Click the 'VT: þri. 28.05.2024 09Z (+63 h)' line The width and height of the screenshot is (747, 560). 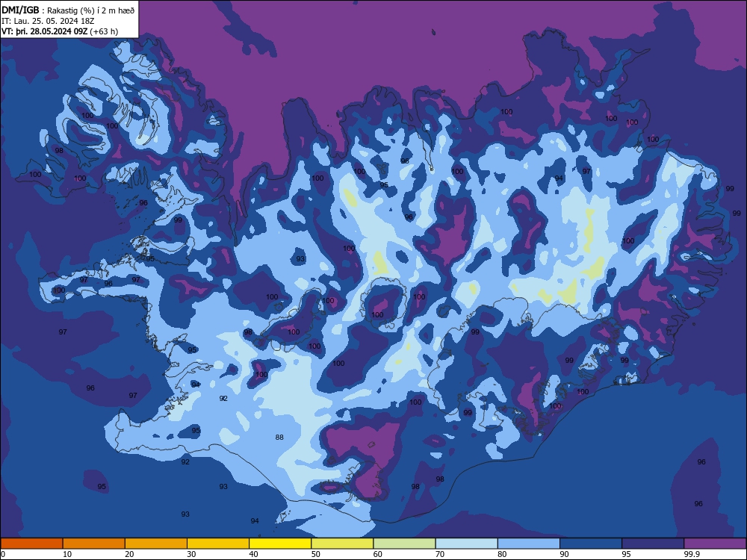(60, 31)
